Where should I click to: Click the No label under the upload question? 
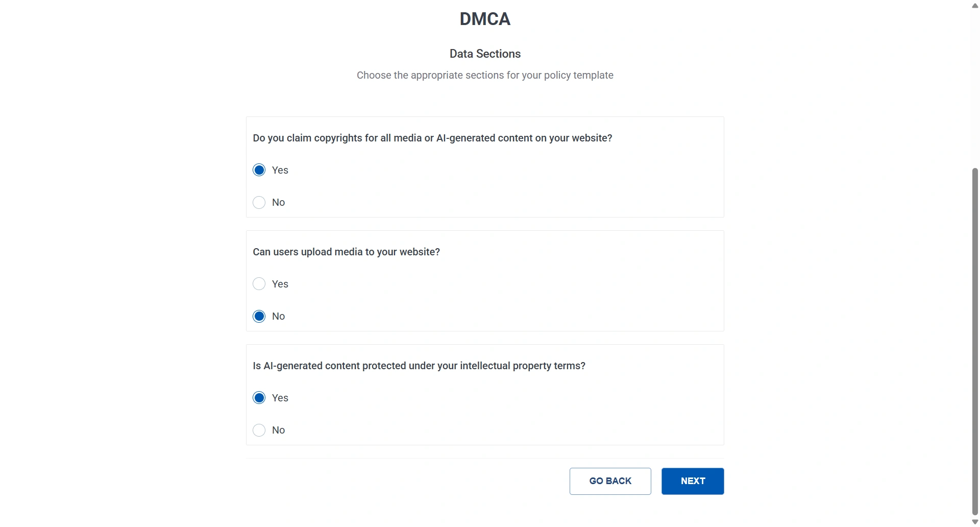(x=278, y=316)
